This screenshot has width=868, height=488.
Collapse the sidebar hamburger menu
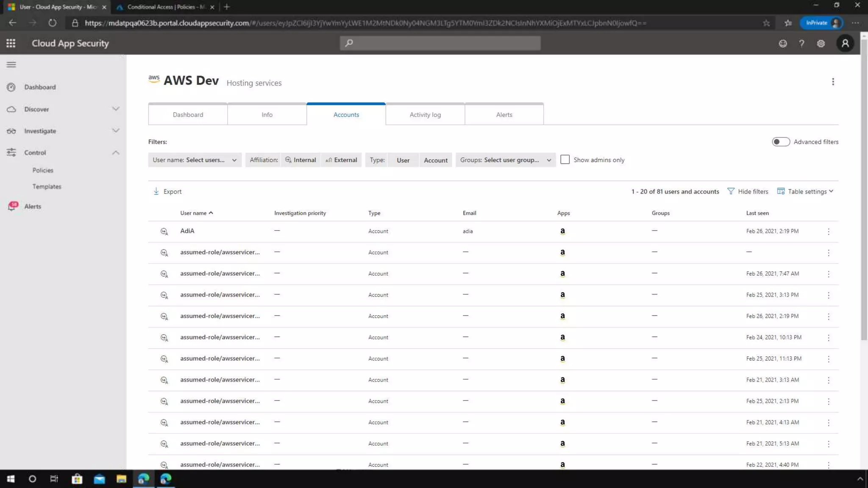[x=11, y=64]
